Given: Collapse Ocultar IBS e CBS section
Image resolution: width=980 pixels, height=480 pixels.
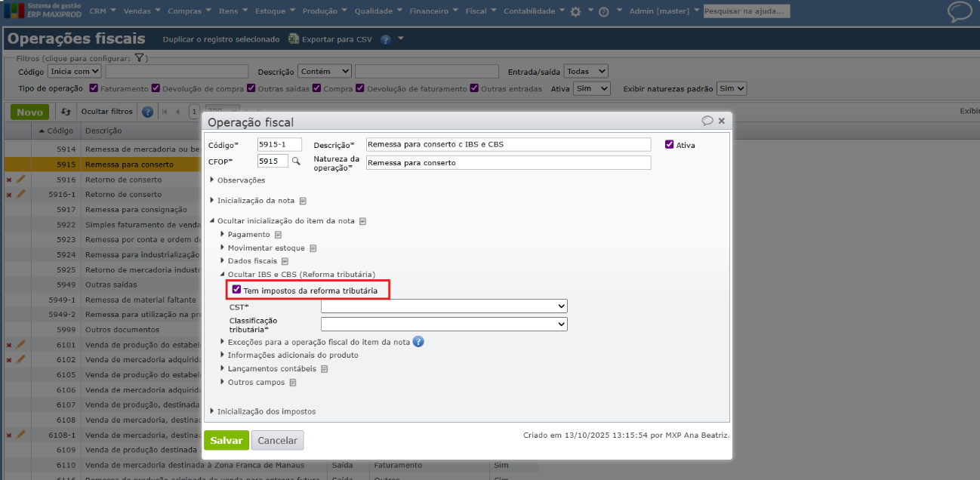Looking at the screenshot, I should click(297, 275).
